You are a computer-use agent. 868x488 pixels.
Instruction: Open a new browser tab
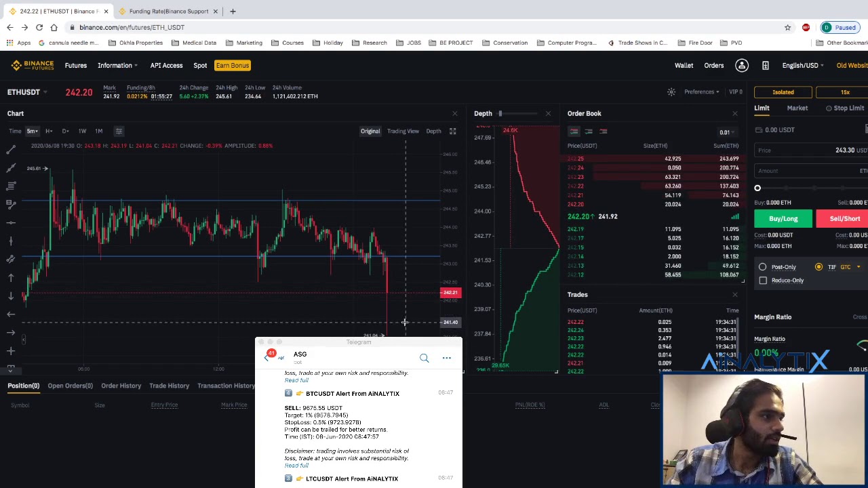[233, 11]
